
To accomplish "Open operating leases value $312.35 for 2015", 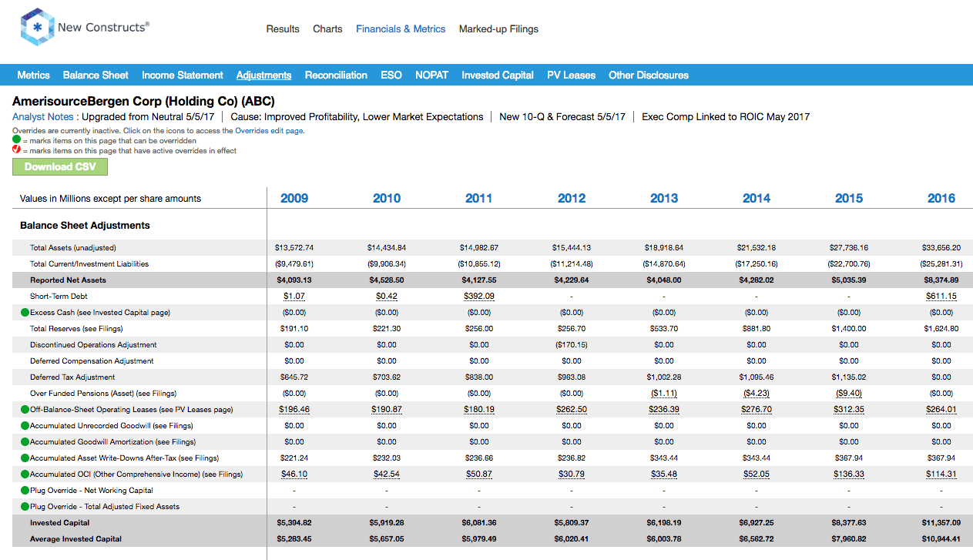I will (x=849, y=410).
